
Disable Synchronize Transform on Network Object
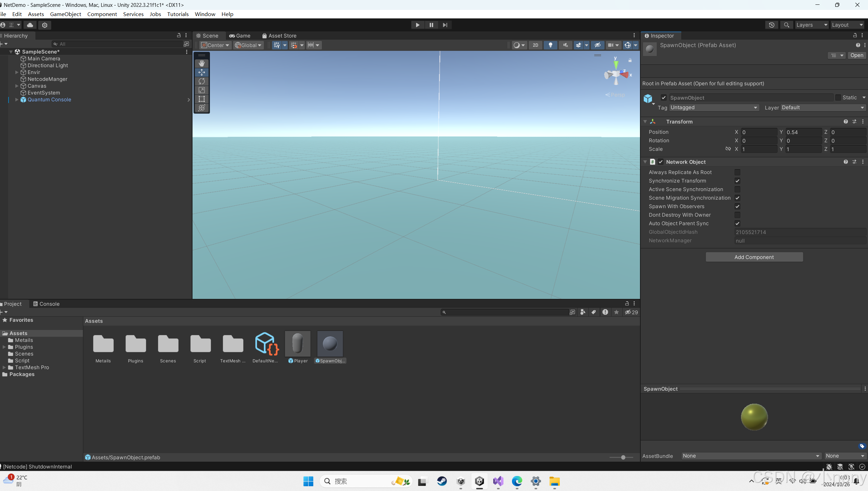click(737, 181)
